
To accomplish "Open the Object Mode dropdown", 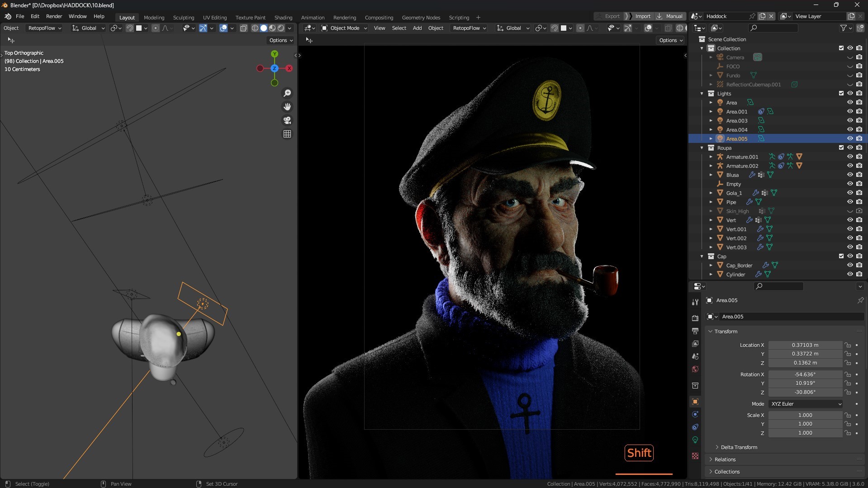I will point(344,28).
